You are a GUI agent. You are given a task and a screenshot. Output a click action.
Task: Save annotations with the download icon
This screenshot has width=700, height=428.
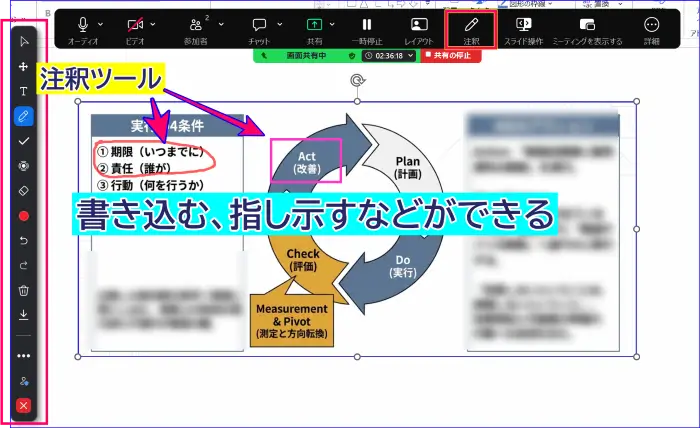coord(24,315)
